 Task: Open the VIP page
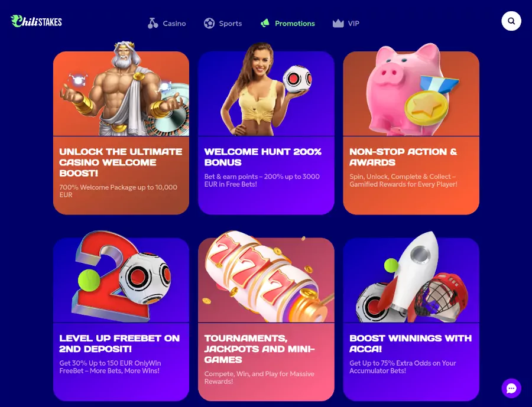pyautogui.click(x=353, y=24)
